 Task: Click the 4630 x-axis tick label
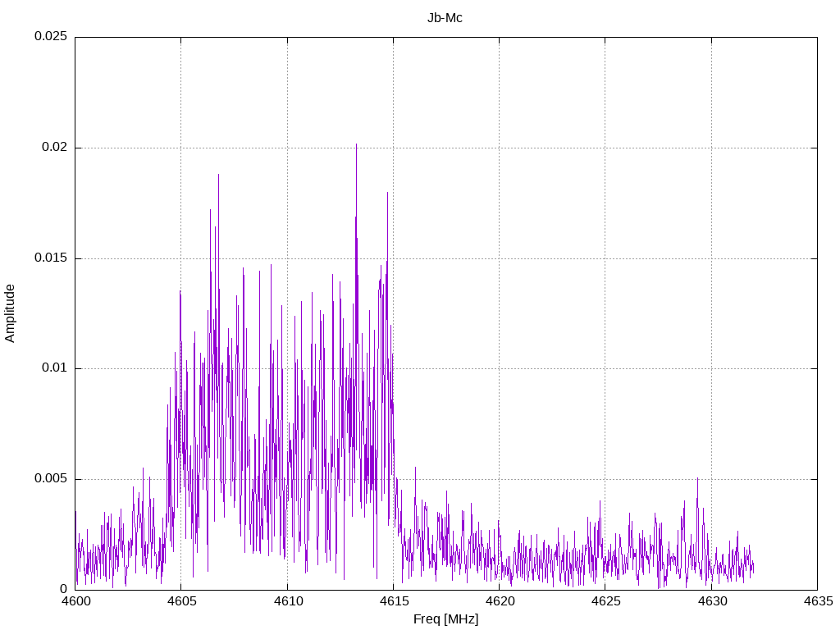[711, 601]
